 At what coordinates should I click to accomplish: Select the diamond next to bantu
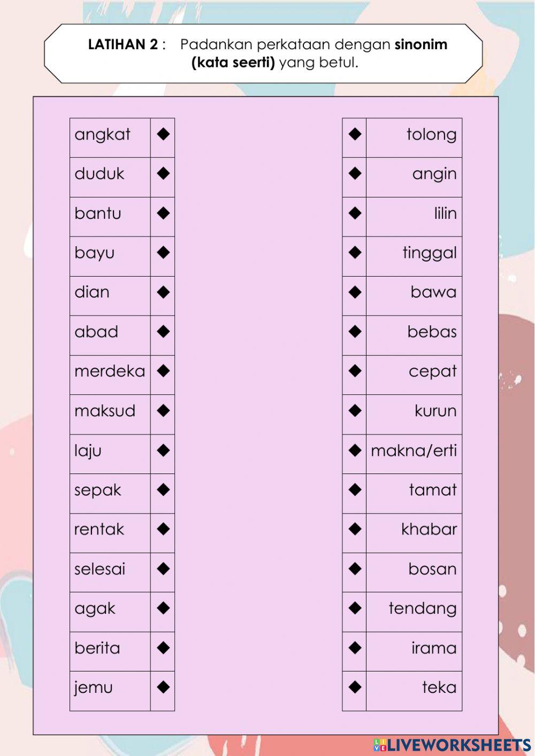point(163,213)
